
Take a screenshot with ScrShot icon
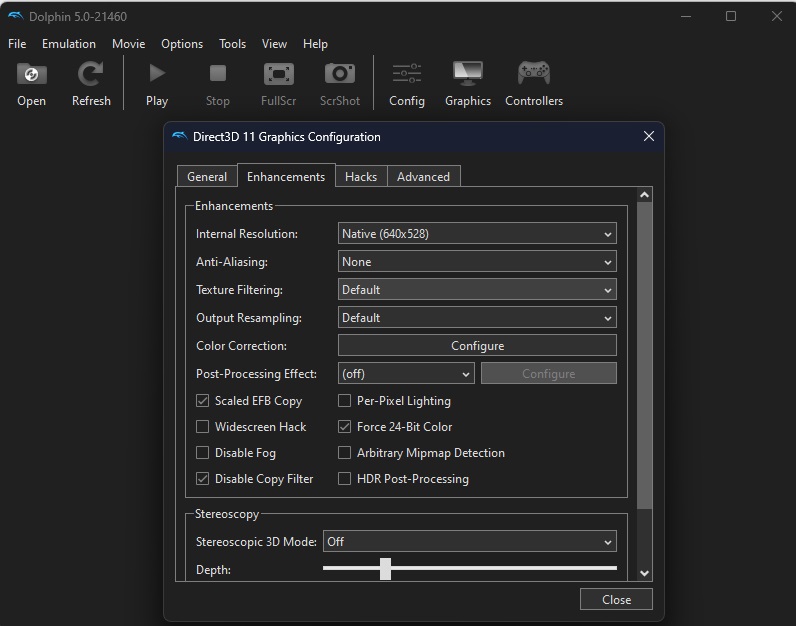click(x=340, y=74)
